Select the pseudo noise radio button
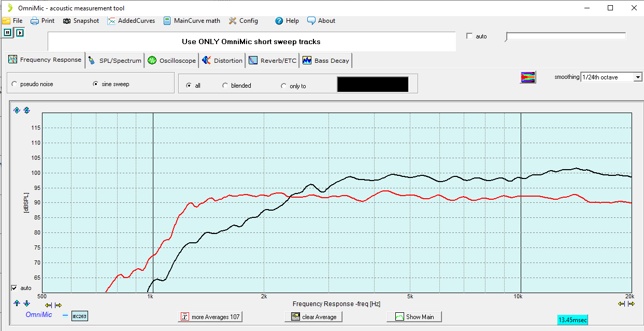The image size is (644, 331). point(15,84)
